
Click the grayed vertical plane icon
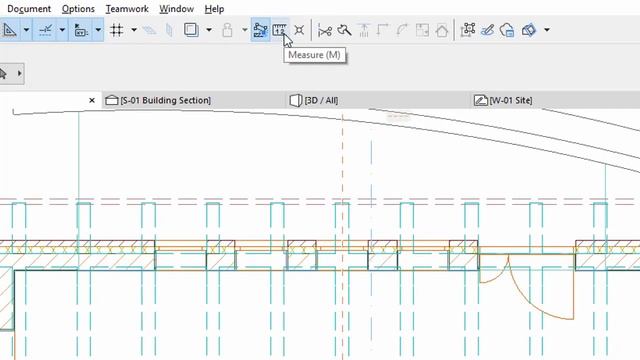(x=169, y=30)
